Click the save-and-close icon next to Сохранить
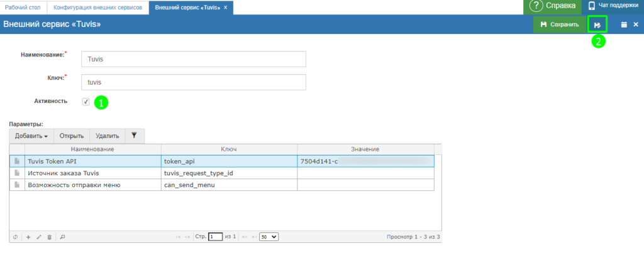 (x=597, y=25)
